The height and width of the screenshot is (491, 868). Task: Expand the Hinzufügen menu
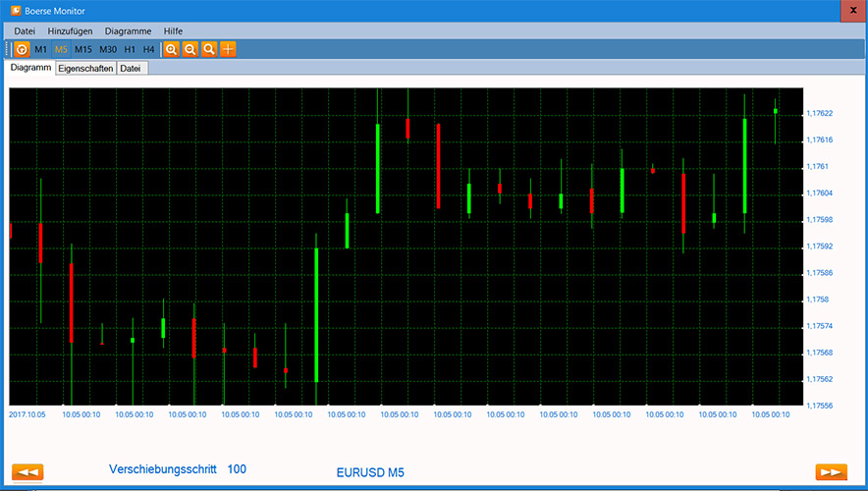[x=70, y=31]
